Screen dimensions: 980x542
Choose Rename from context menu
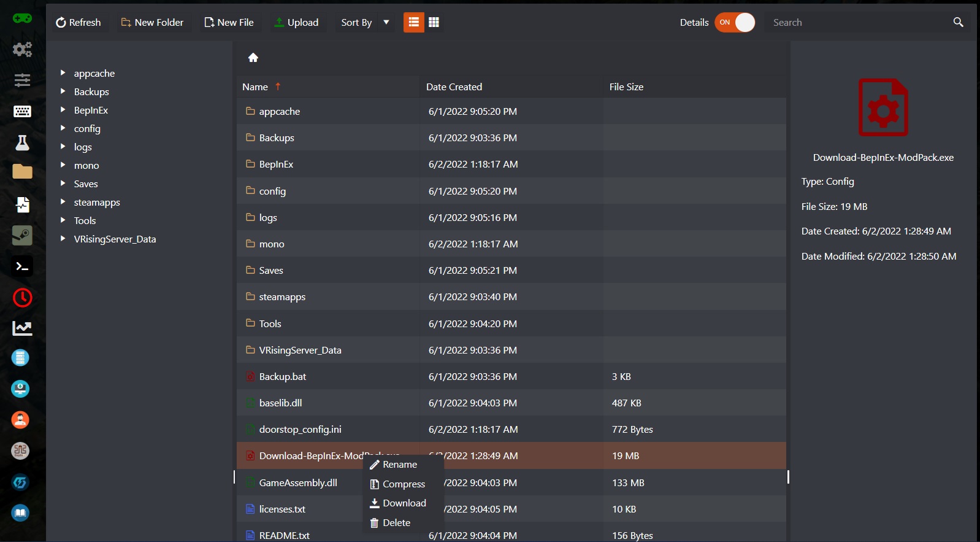click(x=399, y=465)
